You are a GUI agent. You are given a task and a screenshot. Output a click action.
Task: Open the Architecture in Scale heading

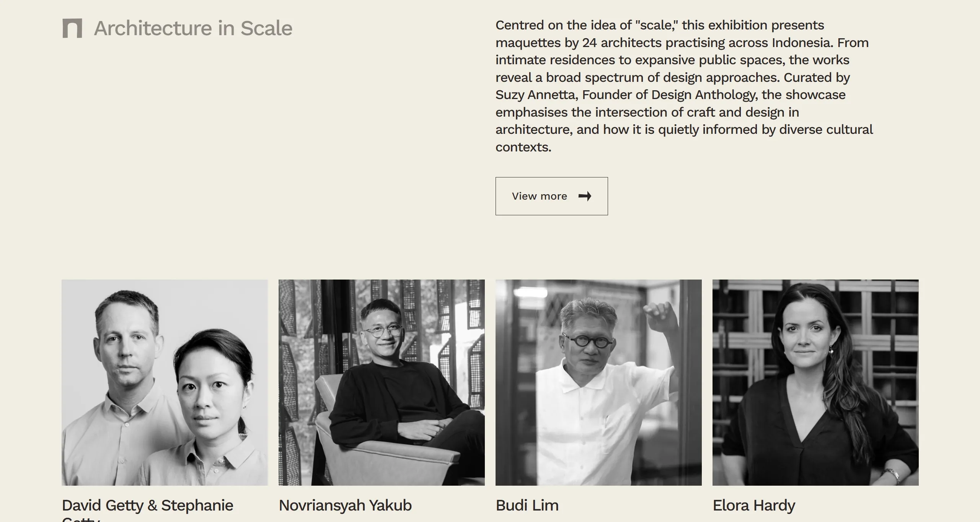(x=193, y=28)
